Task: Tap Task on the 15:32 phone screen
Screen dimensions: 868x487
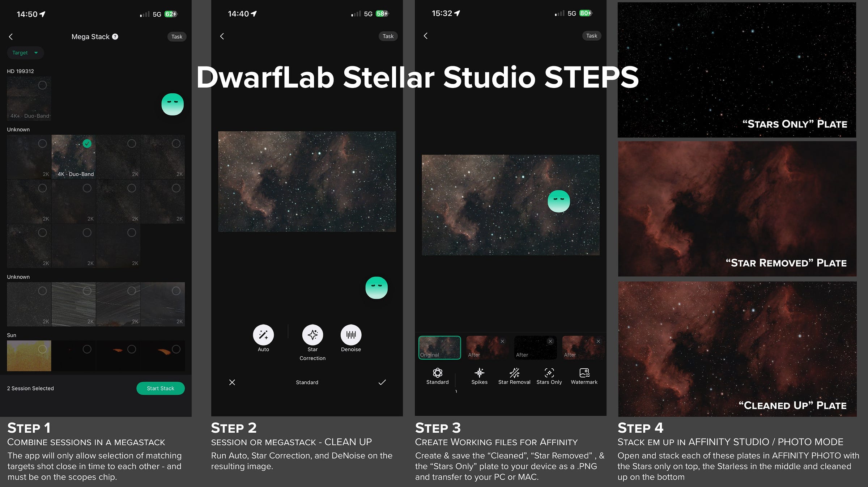Action: (x=592, y=36)
